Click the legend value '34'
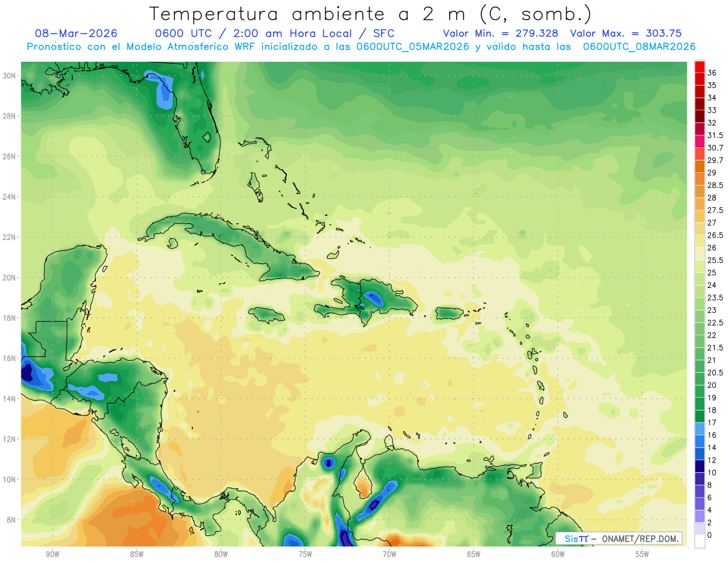The width and height of the screenshot is (728, 562). [x=712, y=98]
